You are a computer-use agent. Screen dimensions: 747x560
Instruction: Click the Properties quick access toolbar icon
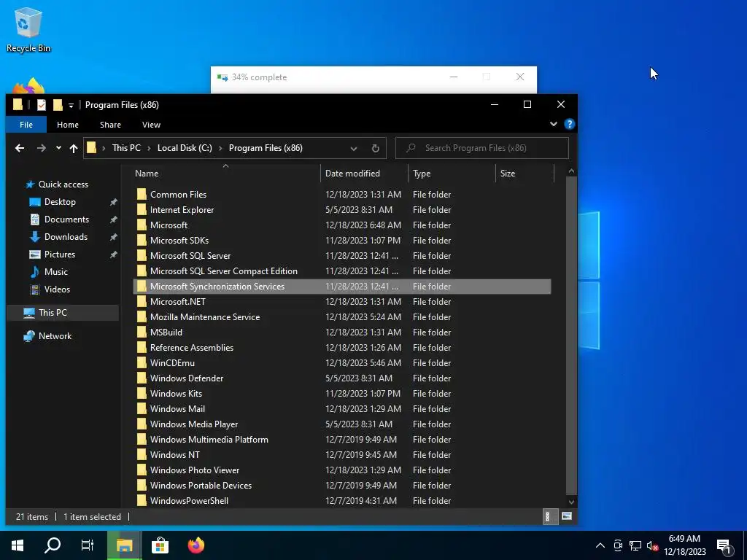[x=42, y=105]
